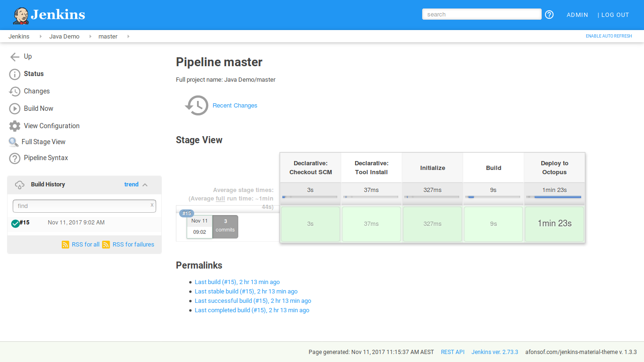Click the REST API footer link
The width and height of the screenshot is (644, 362).
452,352
